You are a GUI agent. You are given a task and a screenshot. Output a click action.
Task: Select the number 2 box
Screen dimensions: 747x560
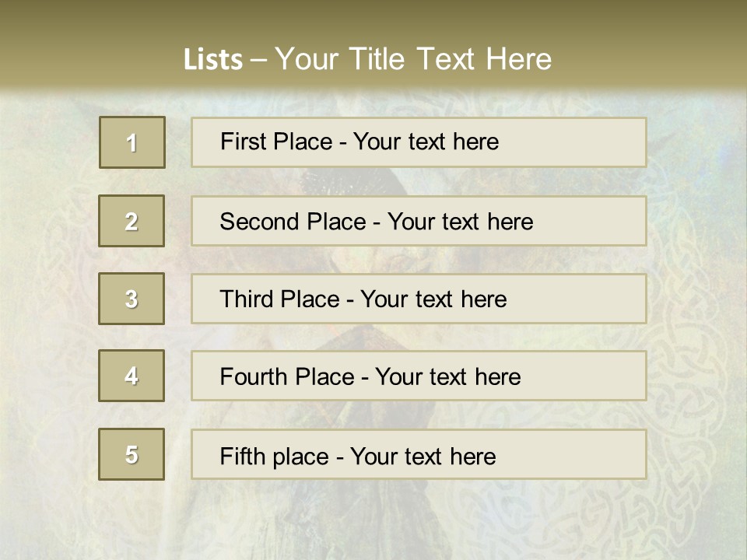tap(132, 221)
